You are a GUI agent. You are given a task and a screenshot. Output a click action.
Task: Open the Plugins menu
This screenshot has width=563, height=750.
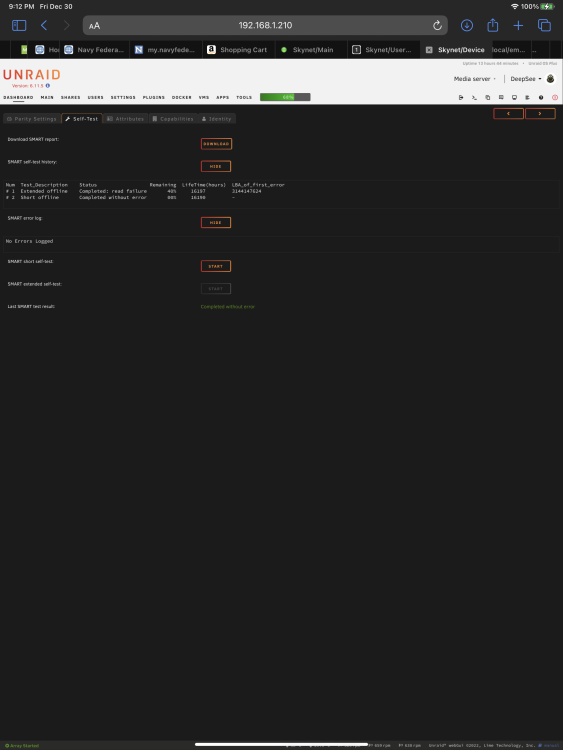point(154,98)
